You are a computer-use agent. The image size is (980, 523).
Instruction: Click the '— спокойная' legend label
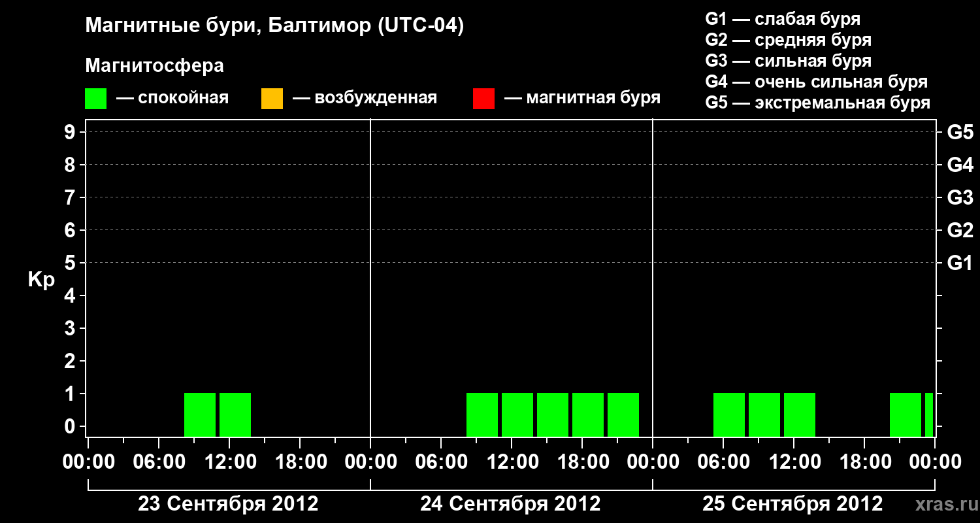tap(172, 98)
